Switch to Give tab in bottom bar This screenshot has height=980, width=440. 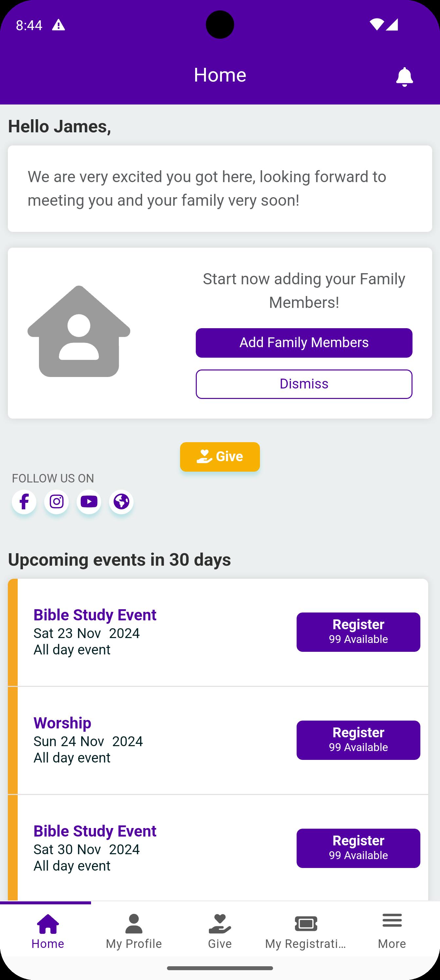[220, 931]
